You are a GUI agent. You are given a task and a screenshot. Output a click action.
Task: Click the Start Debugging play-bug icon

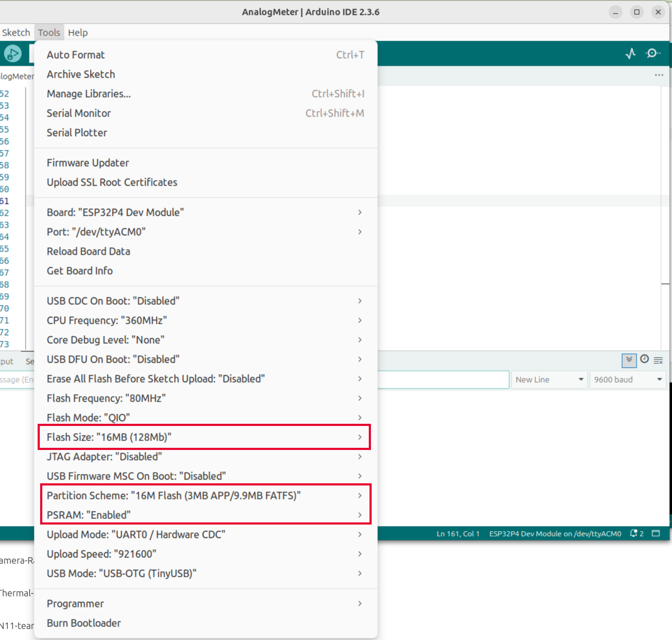tap(13, 54)
